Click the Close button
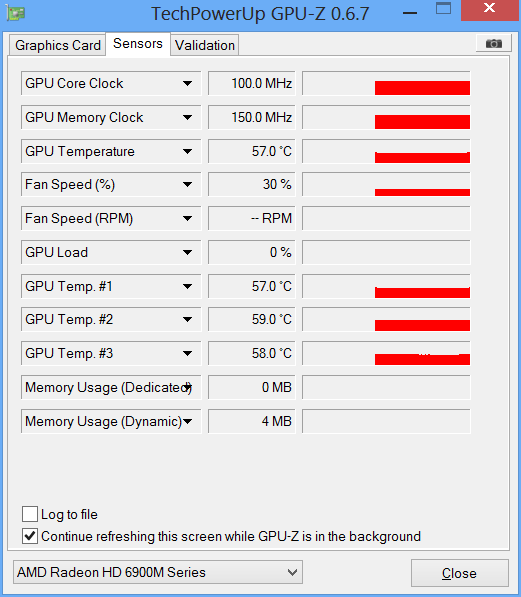Screen dimensions: 521x597 click(460, 573)
